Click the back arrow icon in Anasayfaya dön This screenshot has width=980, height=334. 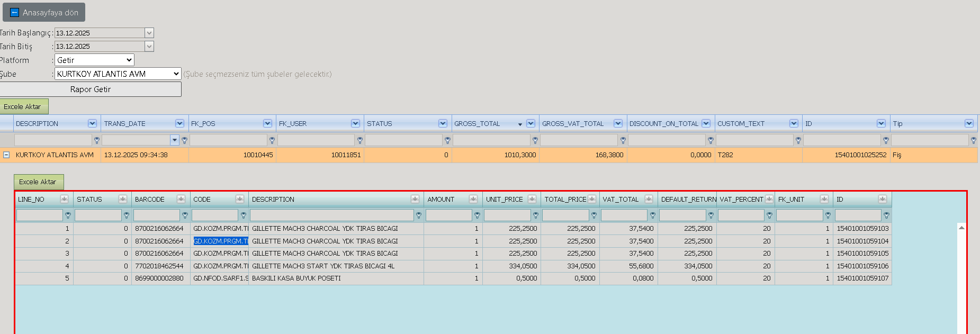point(14,12)
